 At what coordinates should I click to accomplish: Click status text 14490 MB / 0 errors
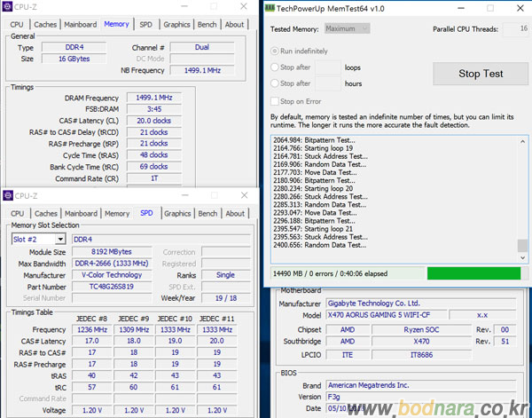pos(330,273)
